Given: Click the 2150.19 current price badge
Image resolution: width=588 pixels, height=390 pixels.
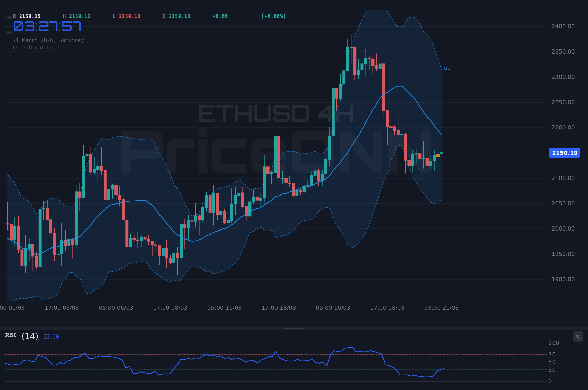Looking at the screenshot, I should (564, 153).
